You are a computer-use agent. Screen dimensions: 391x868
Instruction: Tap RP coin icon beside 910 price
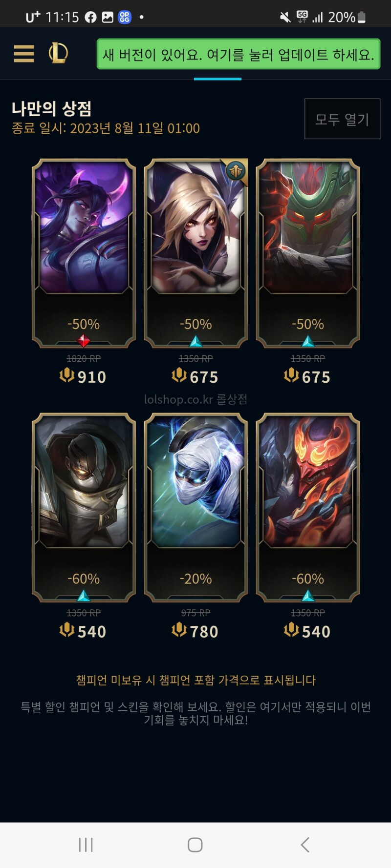(67, 375)
